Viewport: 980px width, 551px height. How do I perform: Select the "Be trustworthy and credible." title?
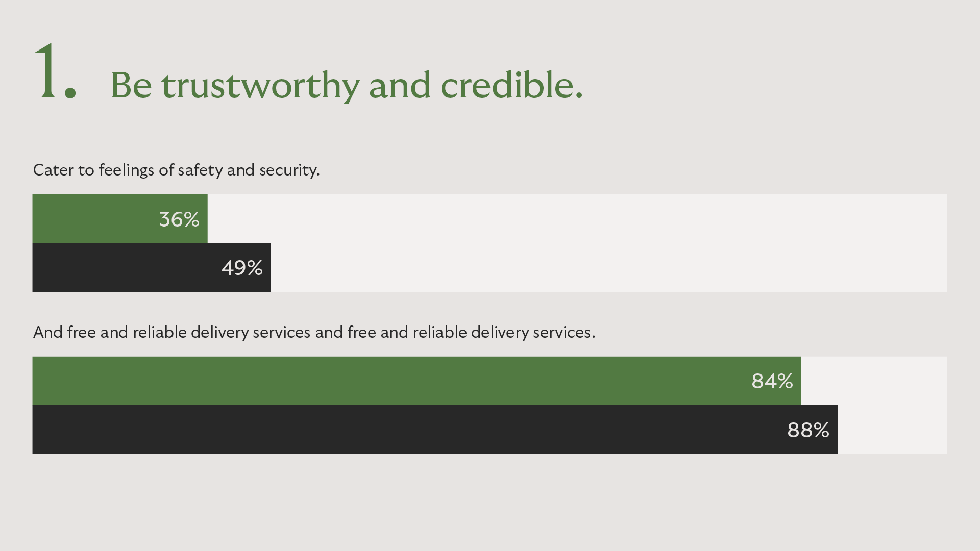(x=346, y=85)
